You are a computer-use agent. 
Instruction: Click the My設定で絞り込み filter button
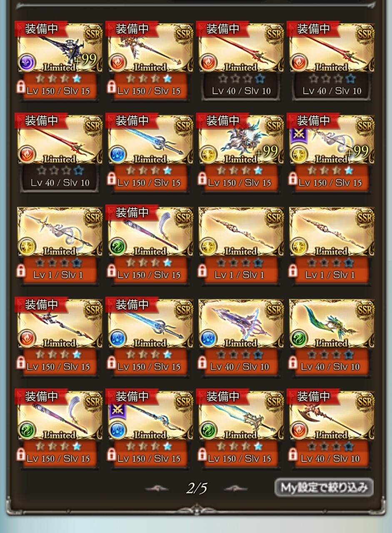tap(324, 487)
